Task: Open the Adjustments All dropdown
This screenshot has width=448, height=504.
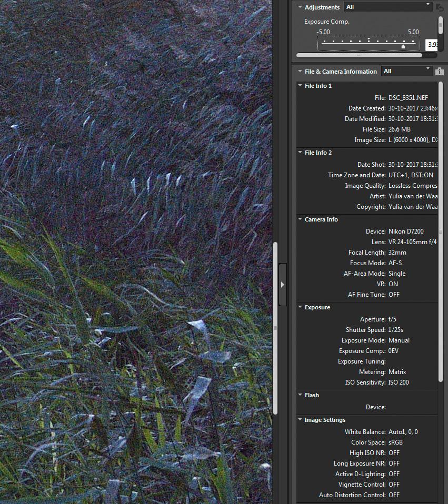Action: (x=387, y=7)
